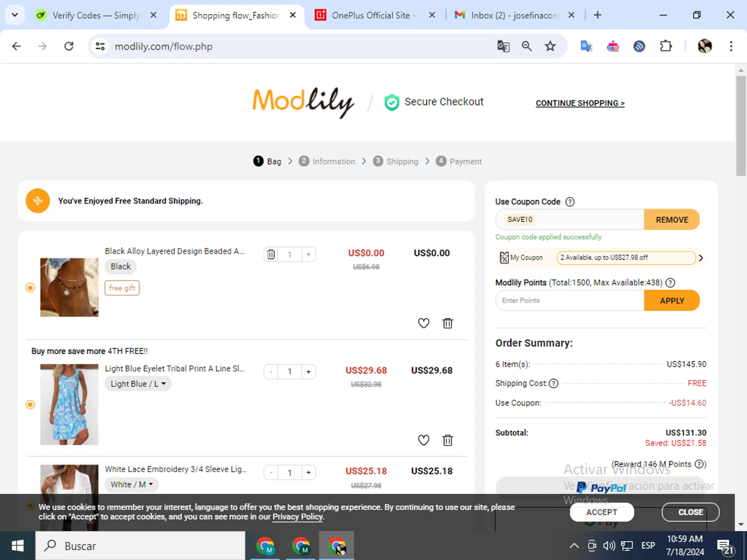Open the Chrome profile avatar
Image resolution: width=747 pixels, height=560 pixels.
coord(705,46)
